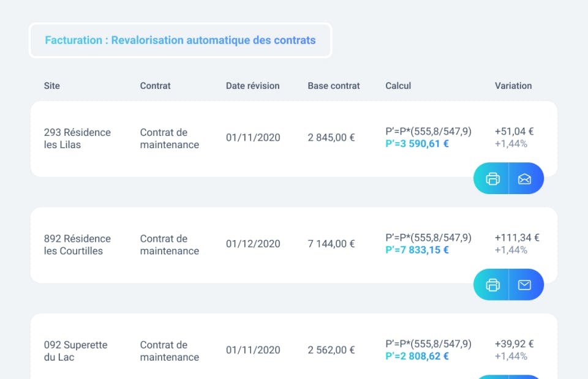Click the computed value P'=7 833,15 €
The image size is (588, 379).
(417, 250)
